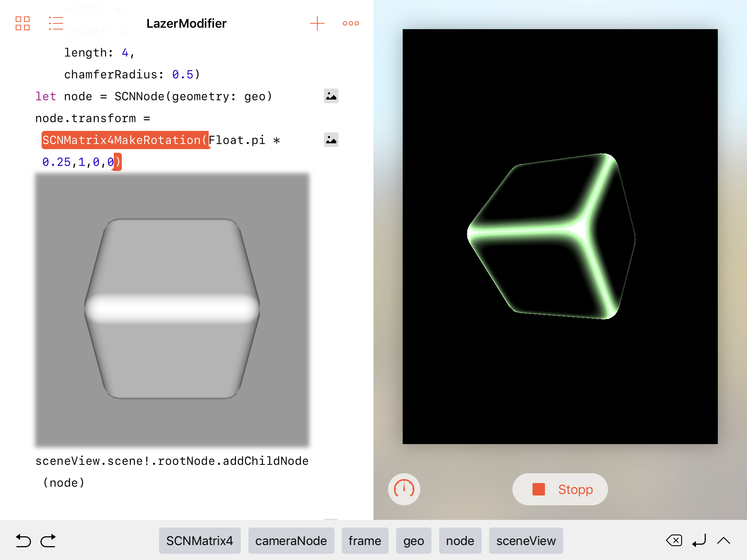Toggle result viewer beside SCNMatrix4MakeRotation line

(x=331, y=140)
